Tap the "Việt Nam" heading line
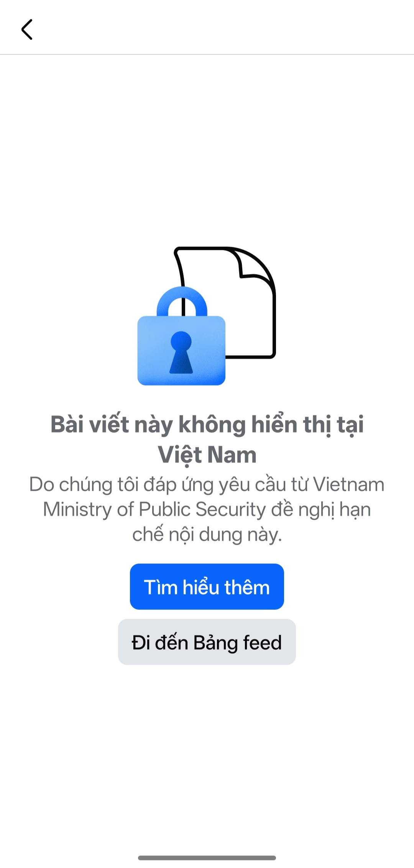 (x=207, y=455)
